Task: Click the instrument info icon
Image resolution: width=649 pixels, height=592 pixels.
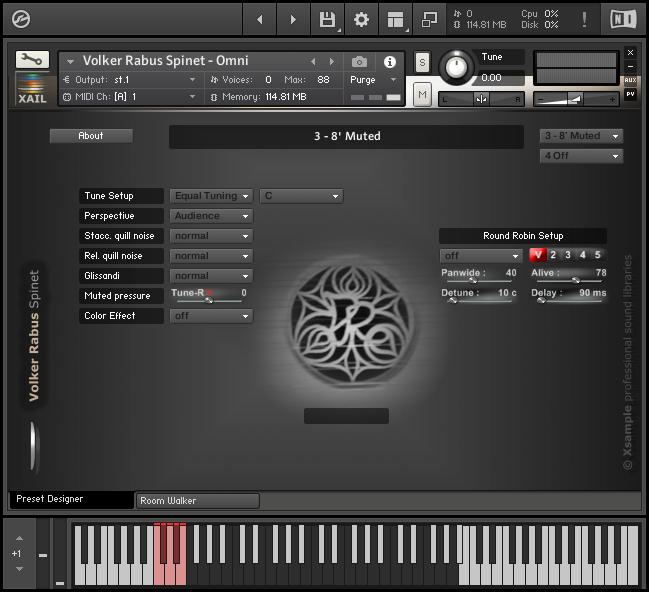Action: pyautogui.click(x=389, y=62)
